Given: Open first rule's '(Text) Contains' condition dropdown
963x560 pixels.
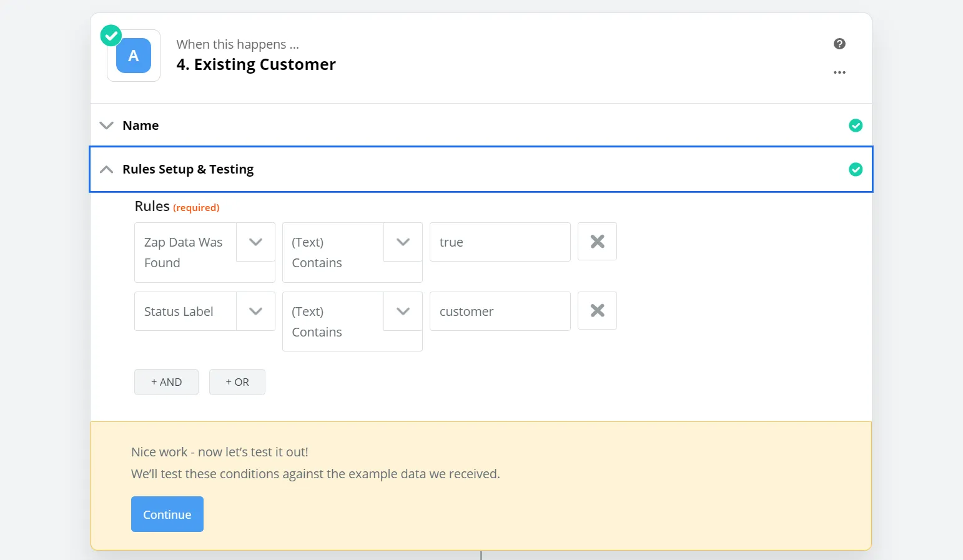Looking at the screenshot, I should tap(403, 242).
